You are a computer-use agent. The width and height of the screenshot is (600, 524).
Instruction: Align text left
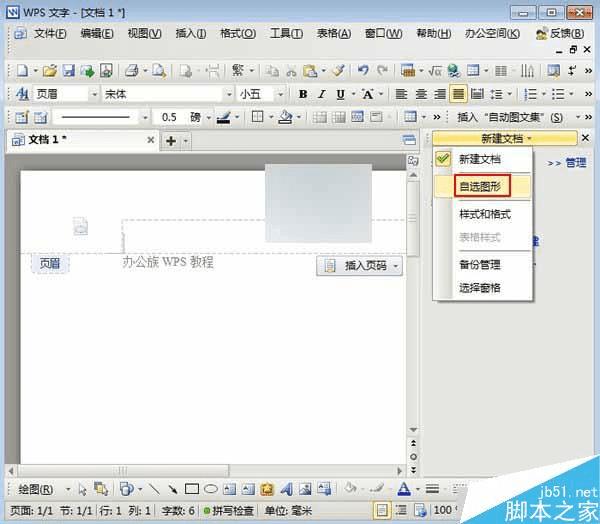click(x=401, y=94)
